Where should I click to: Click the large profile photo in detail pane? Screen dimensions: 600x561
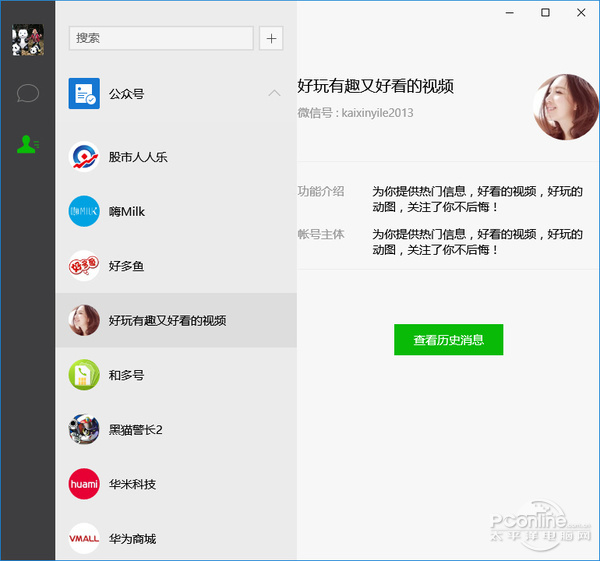tap(566, 107)
